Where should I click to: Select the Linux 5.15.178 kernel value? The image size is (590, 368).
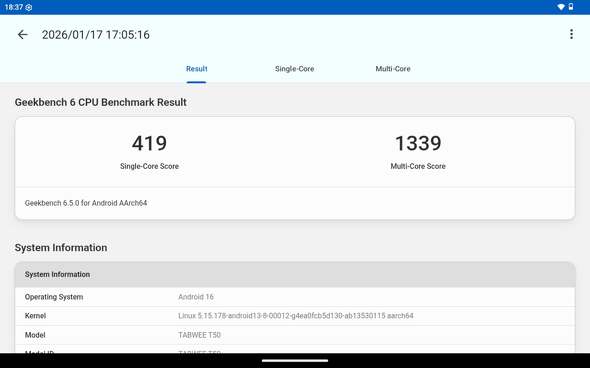click(296, 316)
